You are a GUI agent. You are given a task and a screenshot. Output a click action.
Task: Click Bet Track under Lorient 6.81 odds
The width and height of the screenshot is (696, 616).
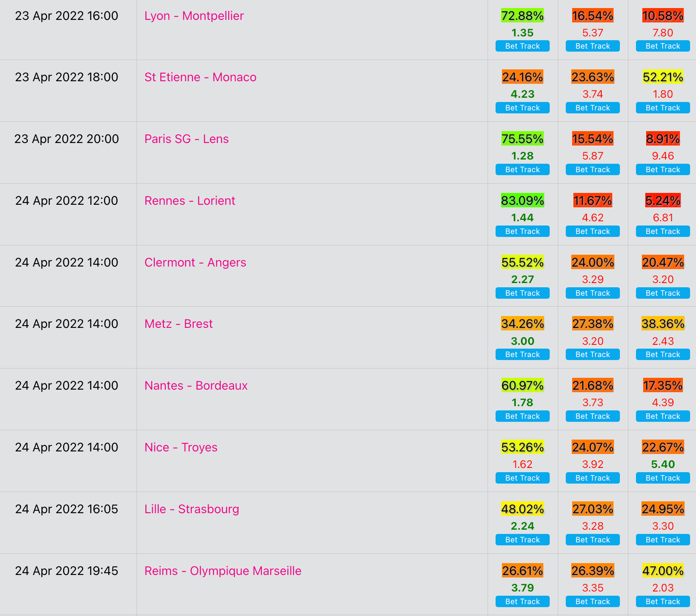pos(663,231)
